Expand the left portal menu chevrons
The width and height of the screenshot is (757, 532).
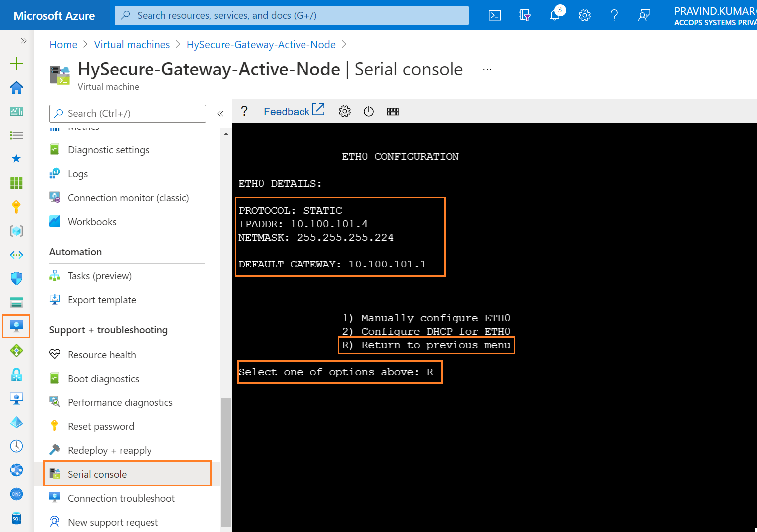pos(23,40)
